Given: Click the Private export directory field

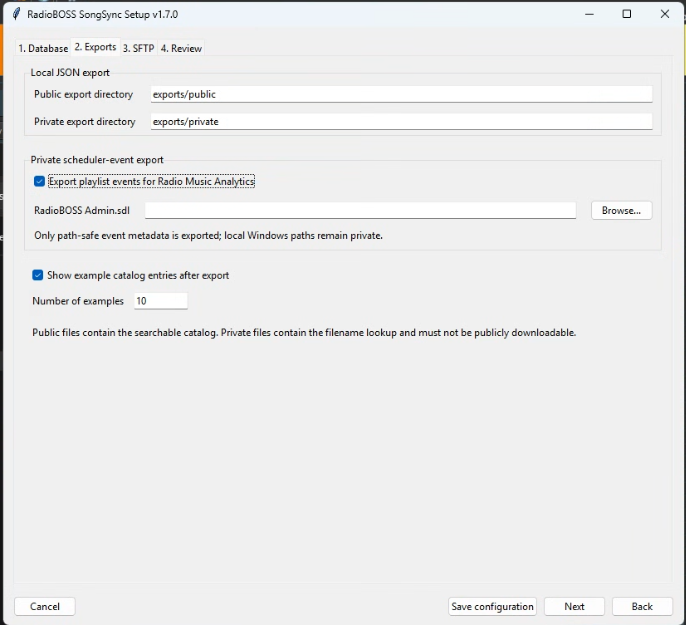Looking at the screenshot, I should (401, 122).
